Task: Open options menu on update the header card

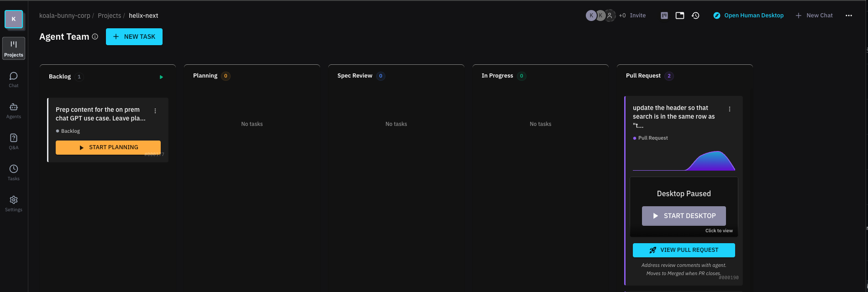Action: [x=730, y=109]
